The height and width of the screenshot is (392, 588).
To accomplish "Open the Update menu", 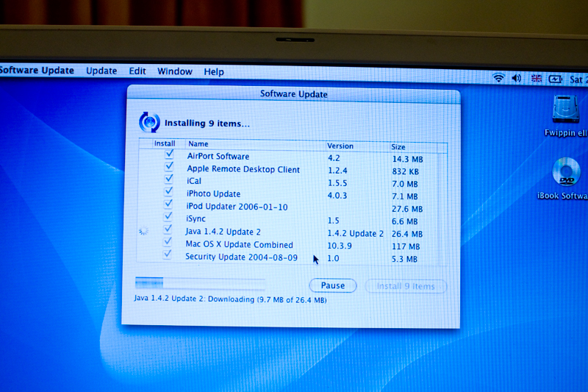I will (101, 71).
